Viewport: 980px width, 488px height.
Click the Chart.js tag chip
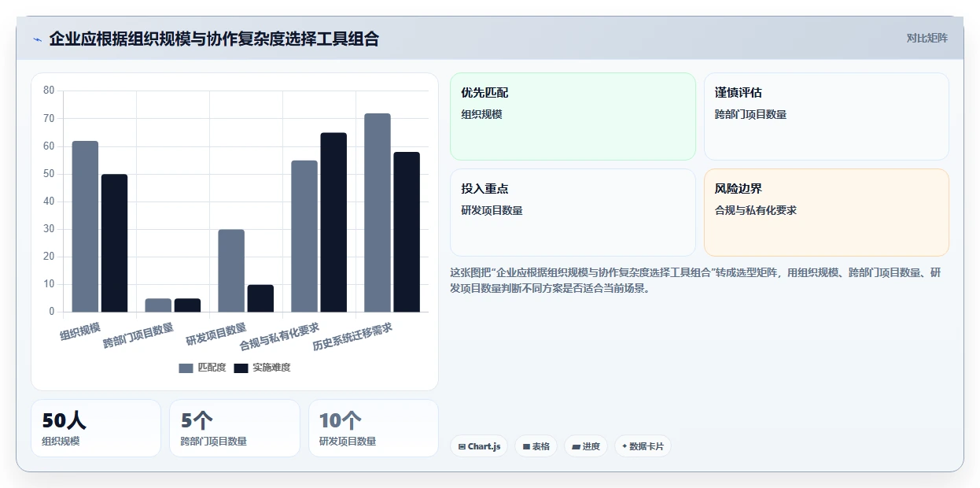(479, 446)
